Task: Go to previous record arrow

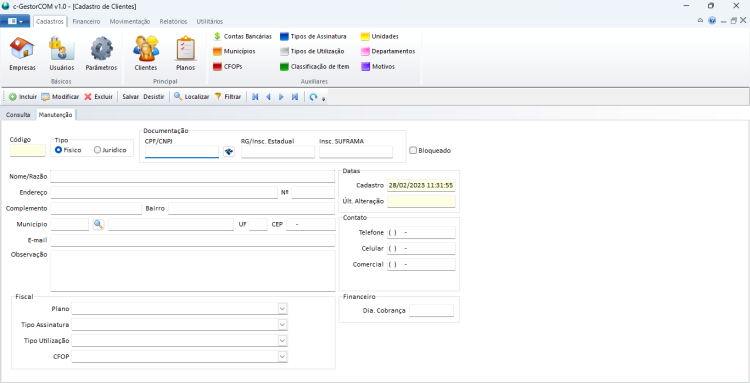Action: coord(268,97)
